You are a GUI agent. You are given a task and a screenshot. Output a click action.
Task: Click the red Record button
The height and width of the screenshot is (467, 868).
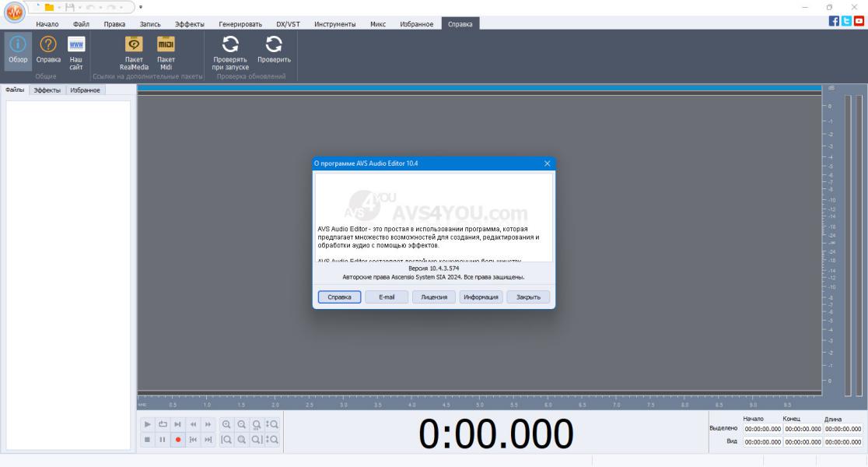(x=177, y=439)
